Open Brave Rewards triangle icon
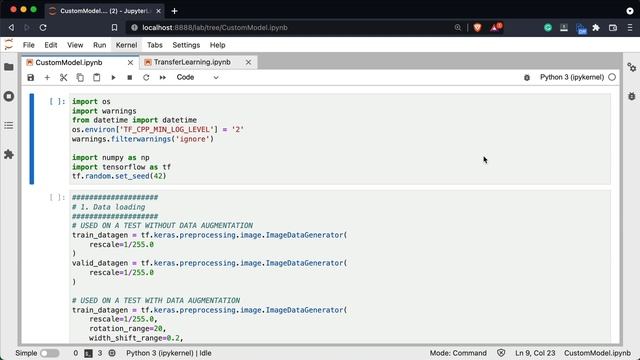Viewport: 640px width, 360px height. (495, 27)
